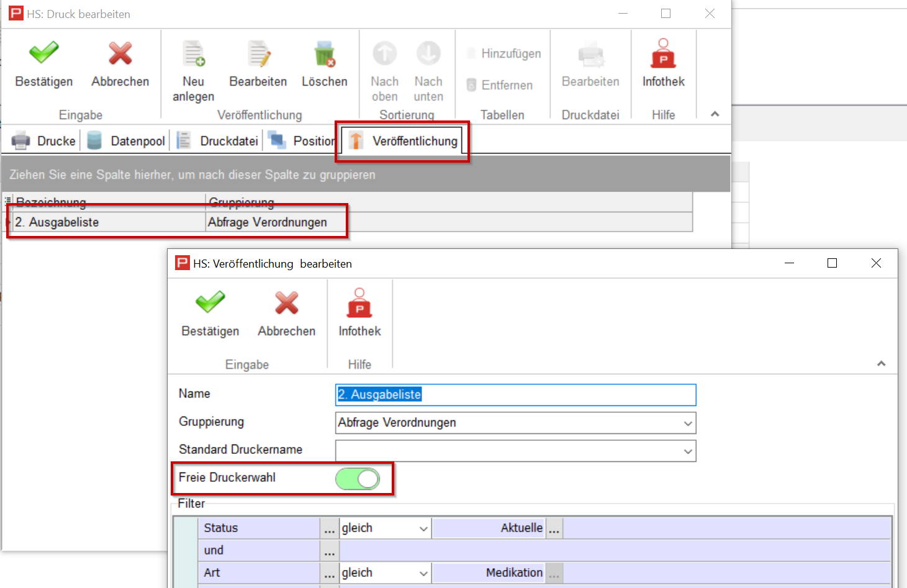
Task: Switch to the Druckdatei tab
Action: (x=219, y=141)
